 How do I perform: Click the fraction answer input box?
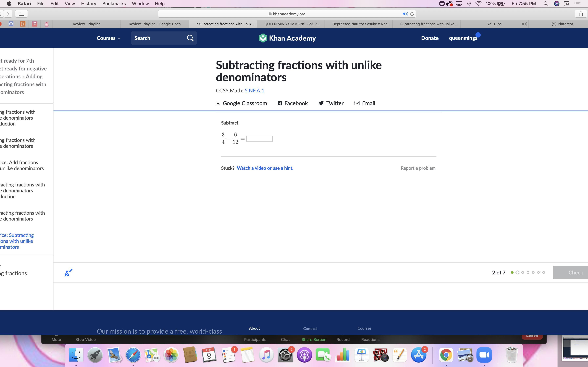(x=259, y=139)
